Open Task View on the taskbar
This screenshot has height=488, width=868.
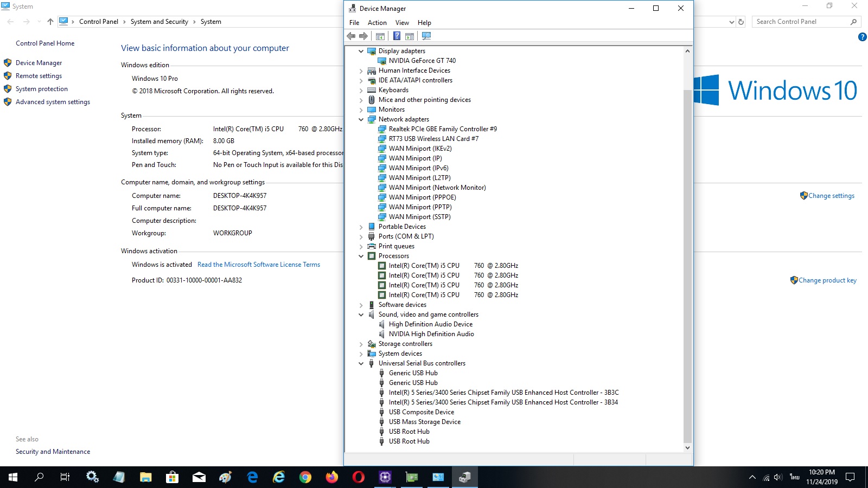click(x=65, y=477)
